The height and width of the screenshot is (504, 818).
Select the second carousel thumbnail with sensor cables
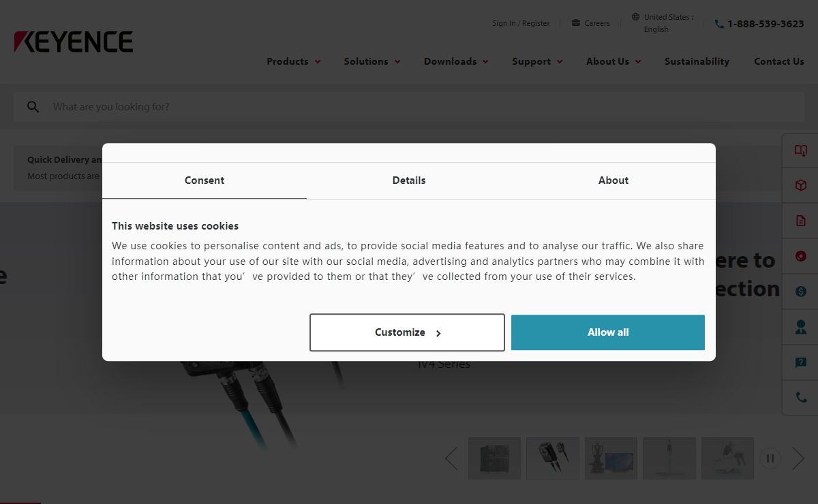coord(553,458)
